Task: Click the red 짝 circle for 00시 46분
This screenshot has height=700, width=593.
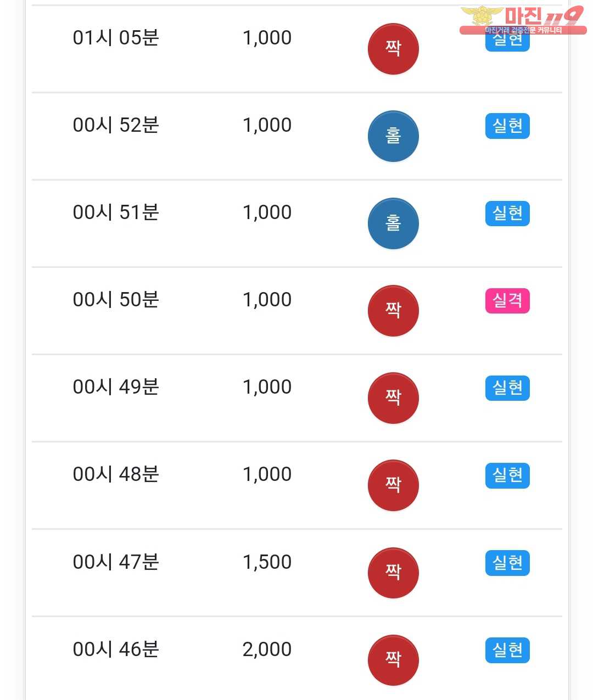Action: pos(393,660)
